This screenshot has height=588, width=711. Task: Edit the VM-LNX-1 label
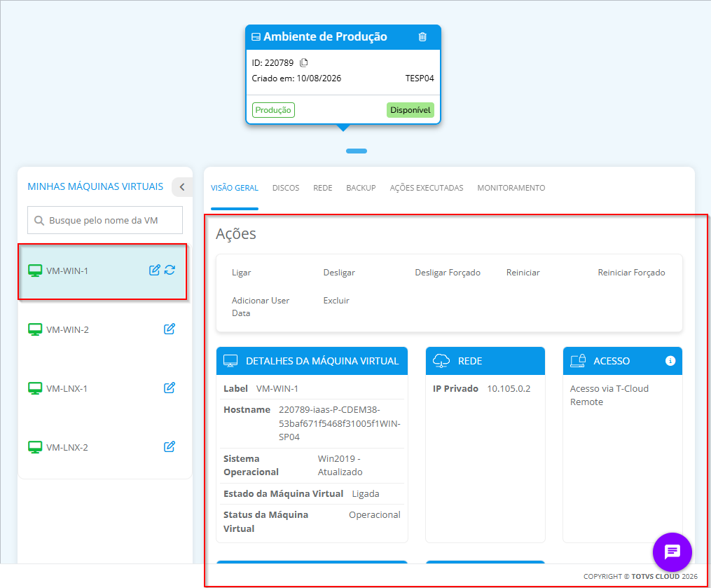coord(169,388)
